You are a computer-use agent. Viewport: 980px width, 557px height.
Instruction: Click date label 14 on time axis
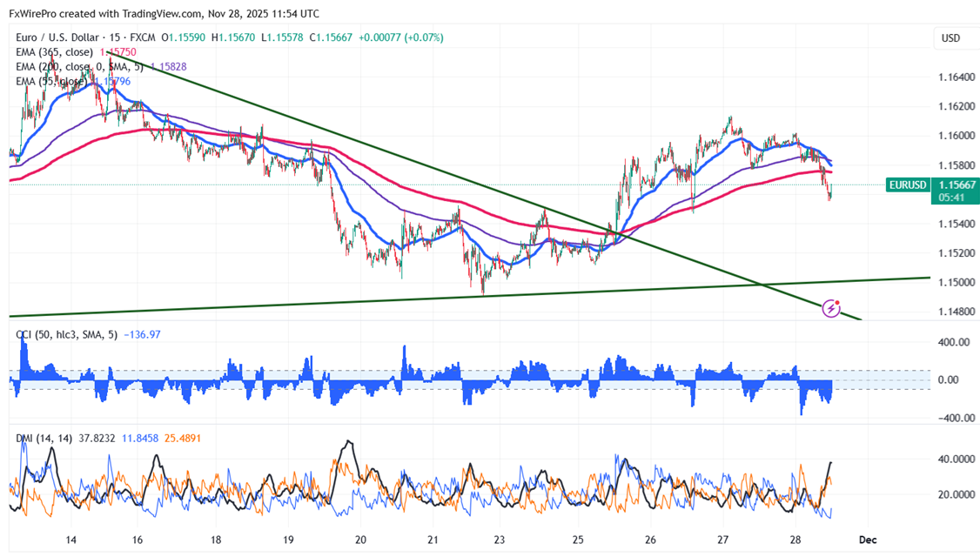pyautogui.click(x=70, y=540)
